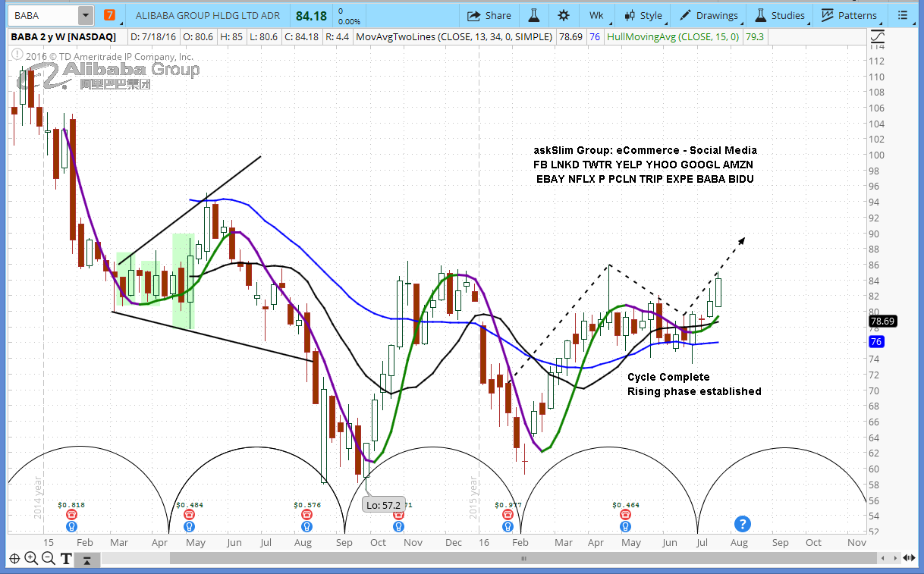Select the crosshair pan tool
Image resolution: width=924 pixels, height=574 pixels.
(x=14, y=559)
